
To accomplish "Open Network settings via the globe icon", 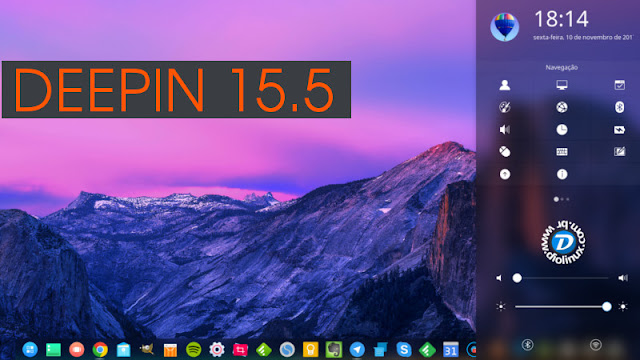I will (x=562, y=107).
